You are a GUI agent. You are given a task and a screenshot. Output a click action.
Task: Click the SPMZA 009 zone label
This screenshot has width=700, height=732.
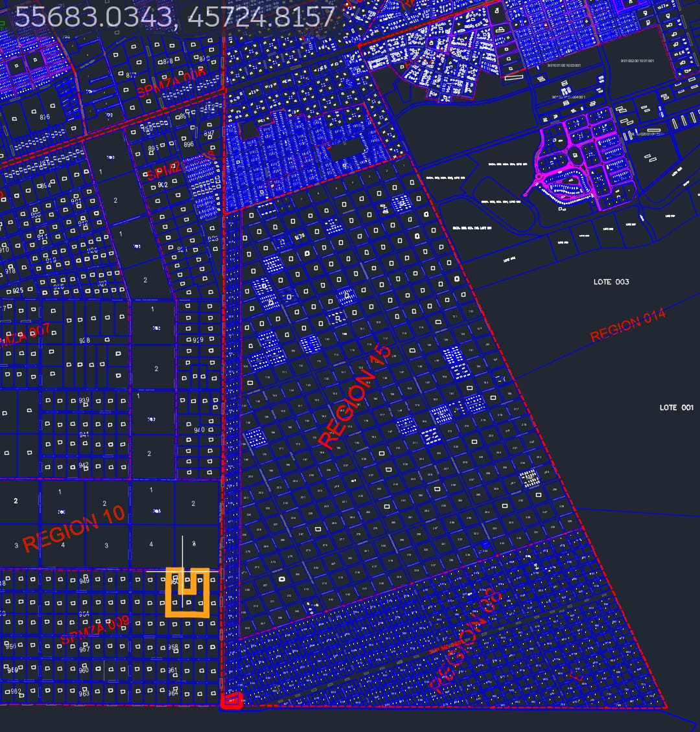pos(95,630)
